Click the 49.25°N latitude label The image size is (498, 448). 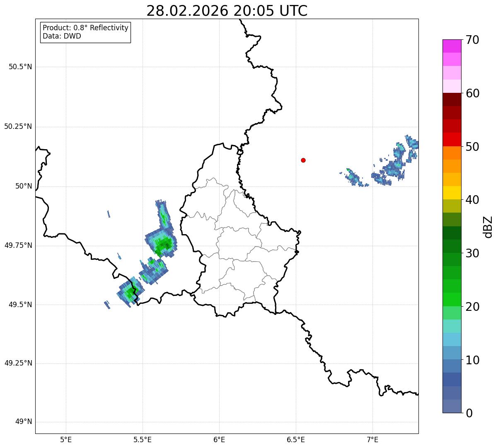18,363
